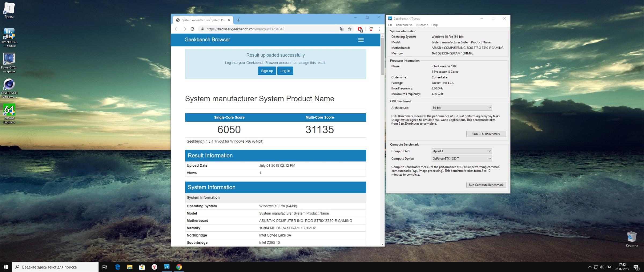Open the Benchmarks menu in Geekbench
Image resolution: width=644 pixels, height=272 pixels.
(x=404, y=25)
